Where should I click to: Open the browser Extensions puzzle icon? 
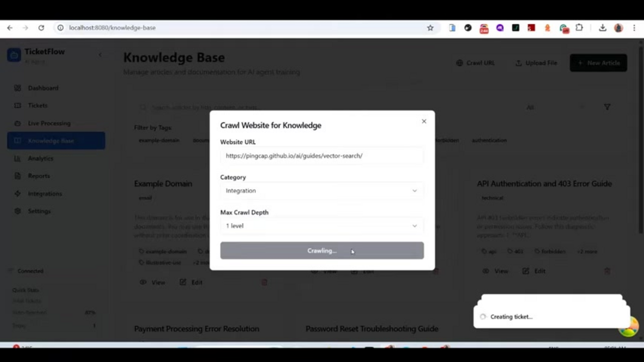coord(579,28)
